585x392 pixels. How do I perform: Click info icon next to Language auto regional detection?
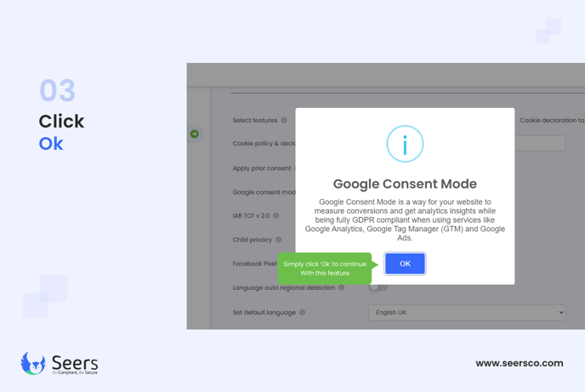tap(341, 287)
